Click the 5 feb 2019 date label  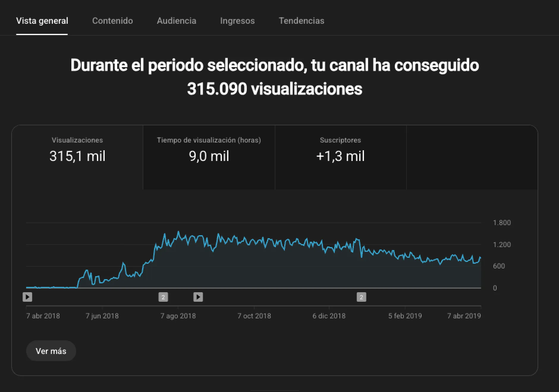point(405,316)
